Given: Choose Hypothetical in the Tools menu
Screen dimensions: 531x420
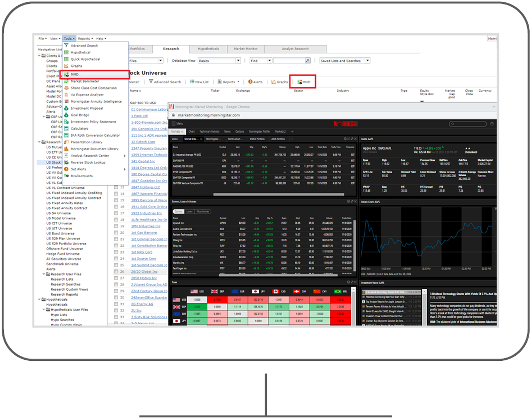Looking at the screenshot, I should (80, 52).
